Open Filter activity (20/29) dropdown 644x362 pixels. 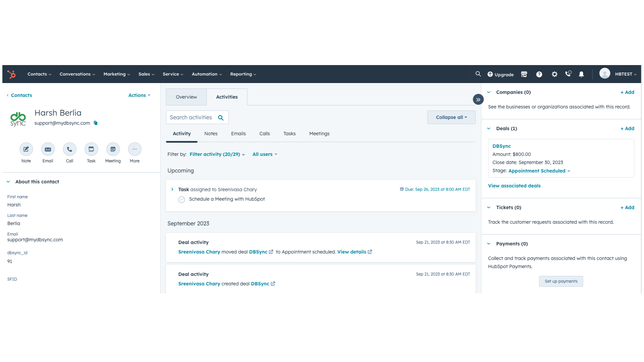click(x=217, y=154)
